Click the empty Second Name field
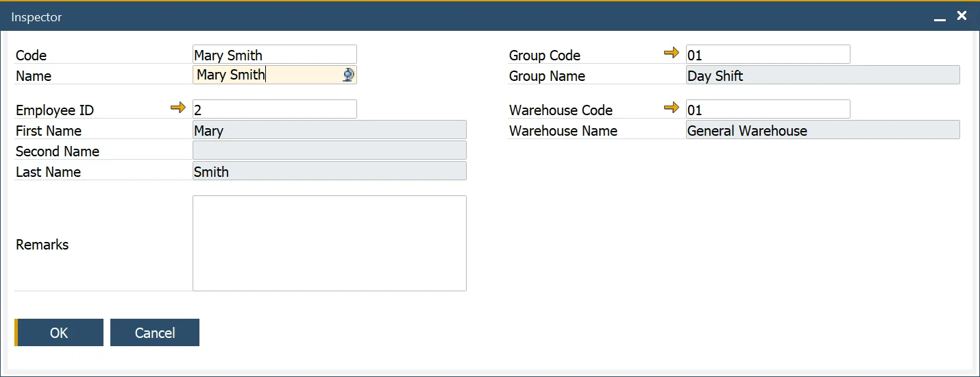The width and height of the screenshot is (980, 377). click(x=329, y=151)
